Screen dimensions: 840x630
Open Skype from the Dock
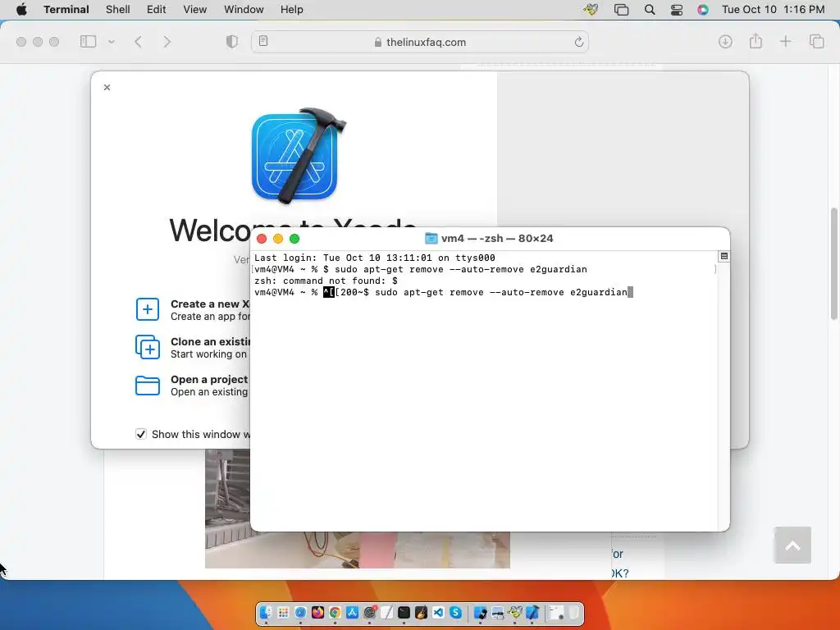(x=455, y=612)
